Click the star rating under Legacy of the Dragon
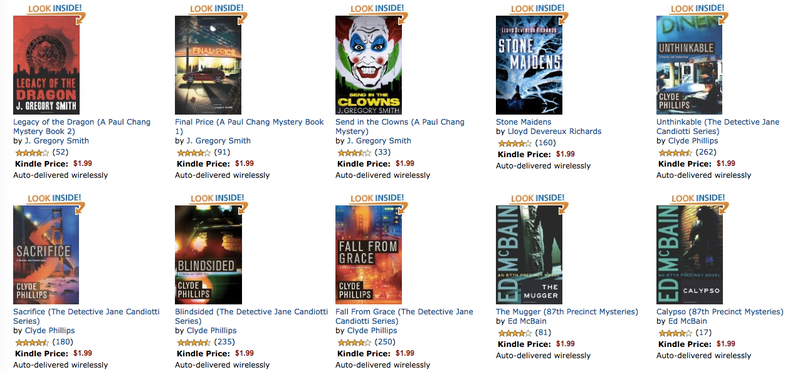 [x=32, y=153]
